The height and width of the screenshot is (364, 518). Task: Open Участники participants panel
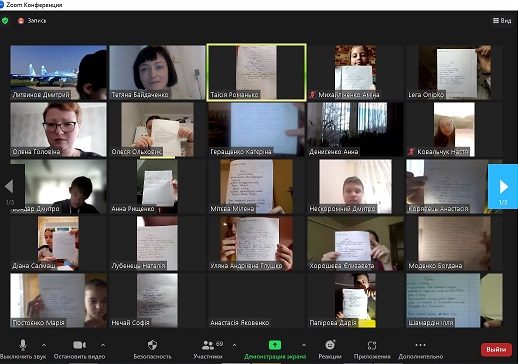[x=208, y=349]
